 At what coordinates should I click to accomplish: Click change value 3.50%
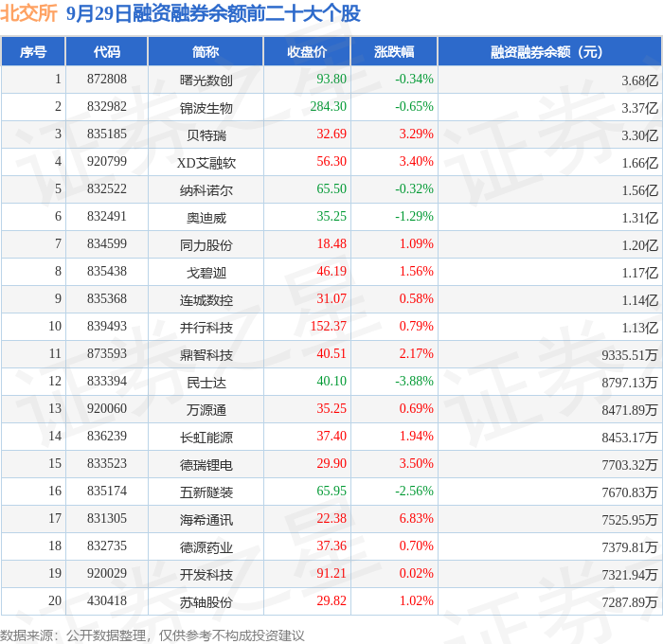pos(417,464)
